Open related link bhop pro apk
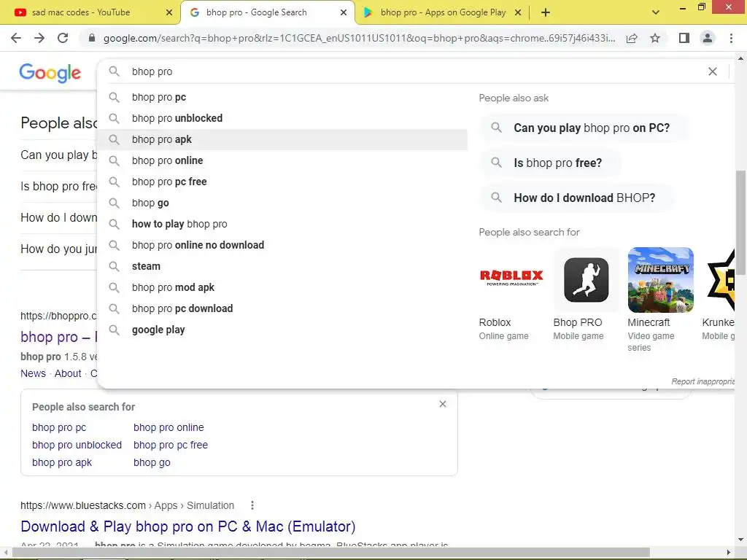Image resolution: width=747 pixels, height=560 pixels. click(62, 462)
